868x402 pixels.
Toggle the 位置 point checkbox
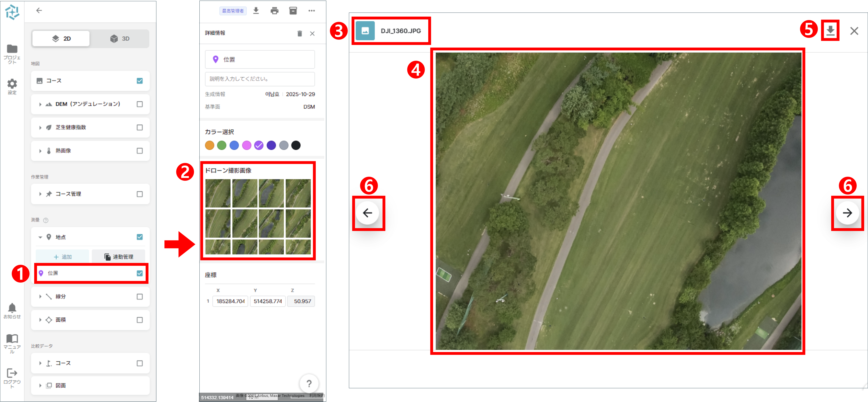[140, 273]
